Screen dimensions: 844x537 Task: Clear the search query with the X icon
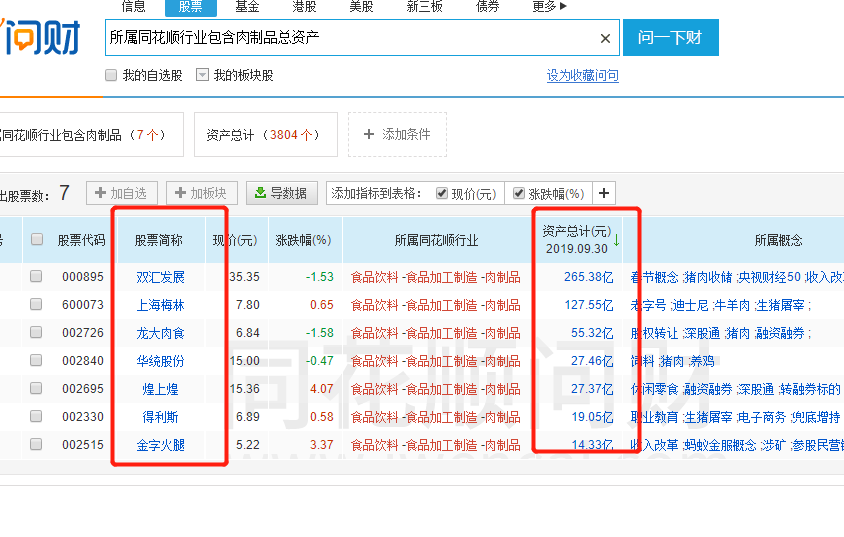pos(605,38)
